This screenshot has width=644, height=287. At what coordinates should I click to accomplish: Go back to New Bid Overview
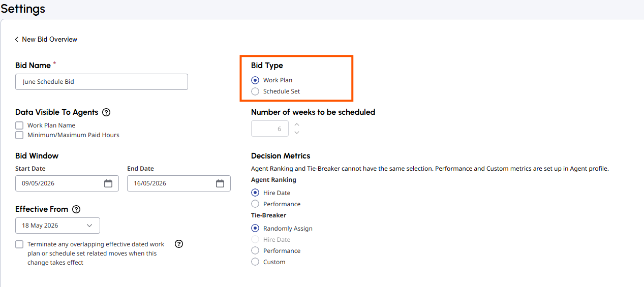[x=49, y=39]
